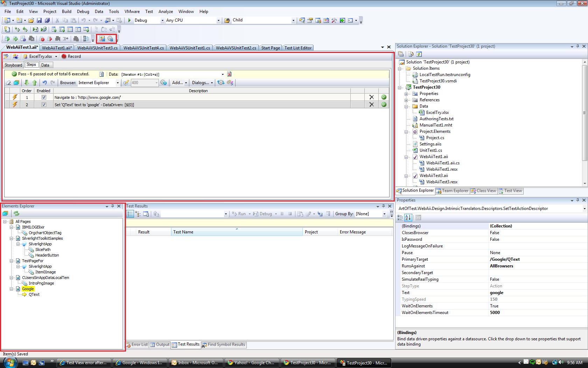Open the Solution Explorer Show All Files icon

411,54
